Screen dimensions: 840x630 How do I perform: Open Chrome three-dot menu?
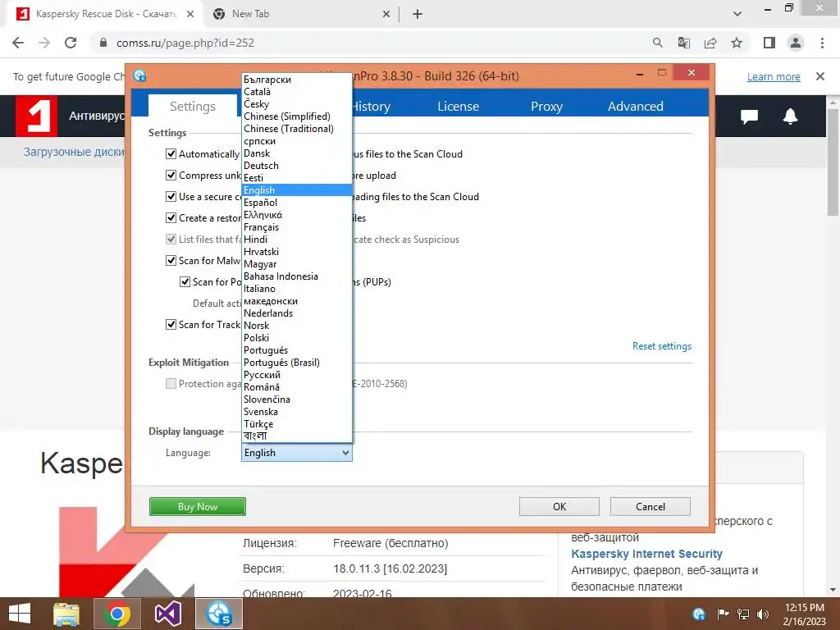[822, 43]
